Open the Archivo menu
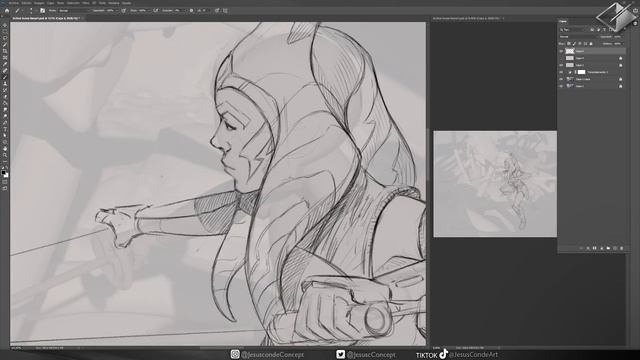The width and height of the screenshot is (640, 360). tap(14, 3)
